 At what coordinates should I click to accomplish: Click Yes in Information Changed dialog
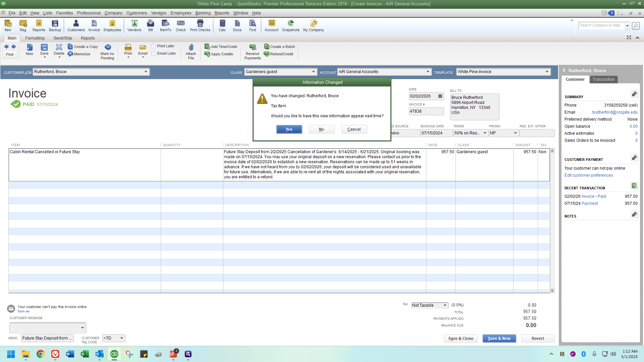tap(289, 129)
